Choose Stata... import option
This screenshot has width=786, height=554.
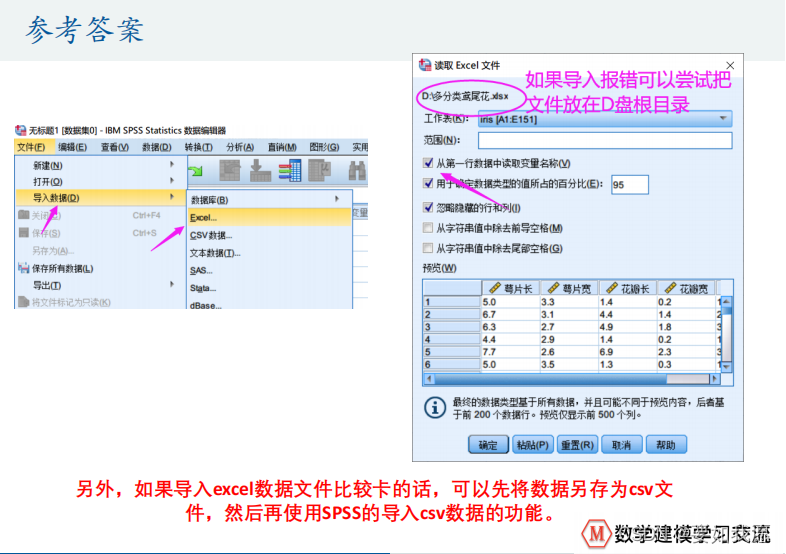[270, 288]
